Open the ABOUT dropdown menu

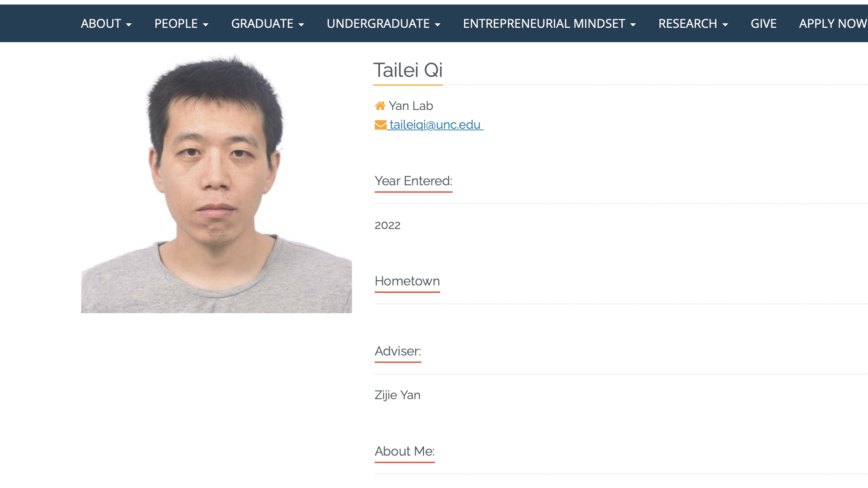point(106,24)
